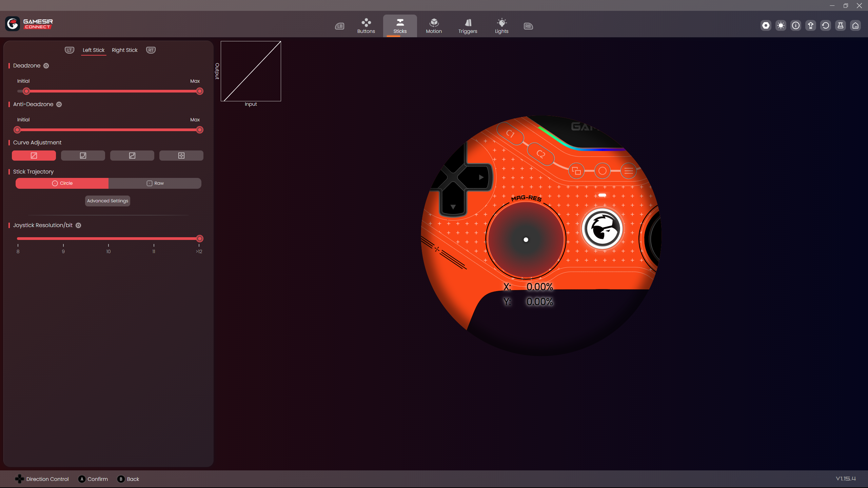Viewport: 868px width, 488px height.
Task: Click the Anti-Deadzone Max slider handle
Action: pos(200,130)
